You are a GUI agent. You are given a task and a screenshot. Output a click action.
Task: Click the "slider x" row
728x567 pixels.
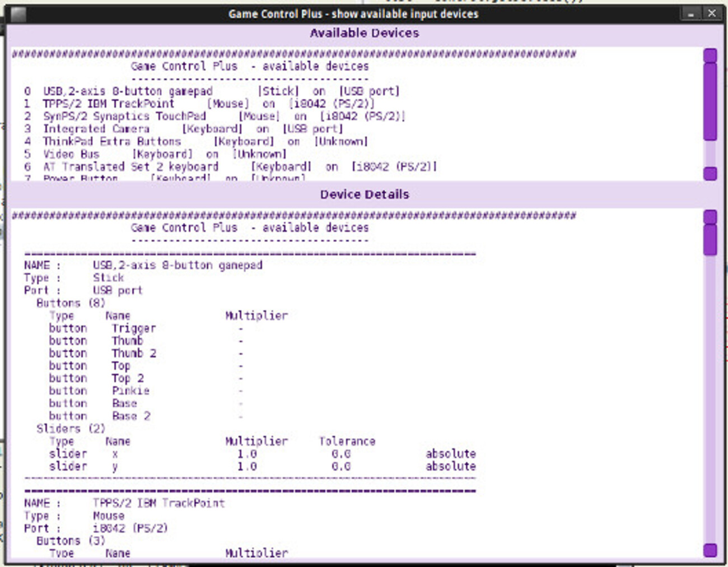coord(262,454)
